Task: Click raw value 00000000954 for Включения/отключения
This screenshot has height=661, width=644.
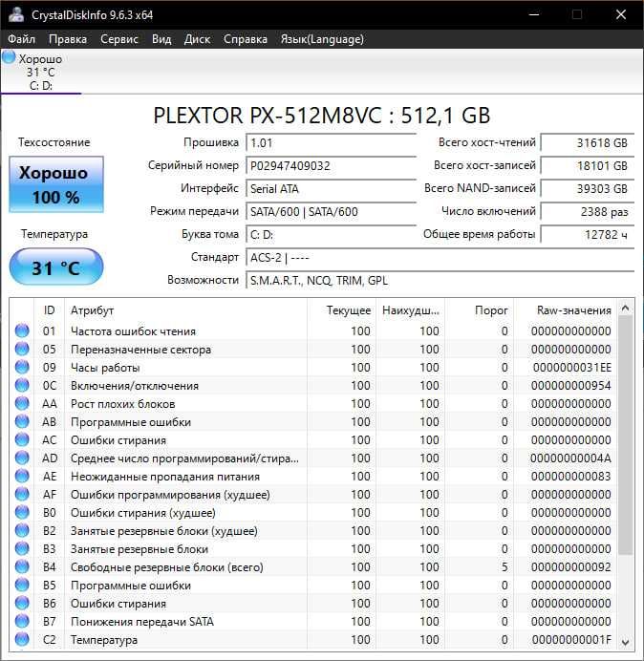Action: pos(571,385)
